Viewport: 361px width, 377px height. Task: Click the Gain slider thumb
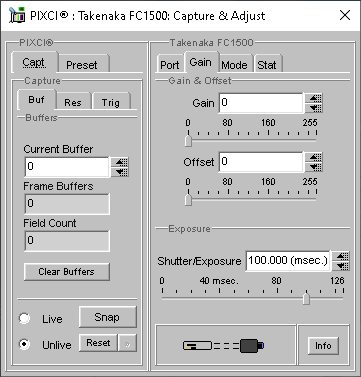coord(188,141)
